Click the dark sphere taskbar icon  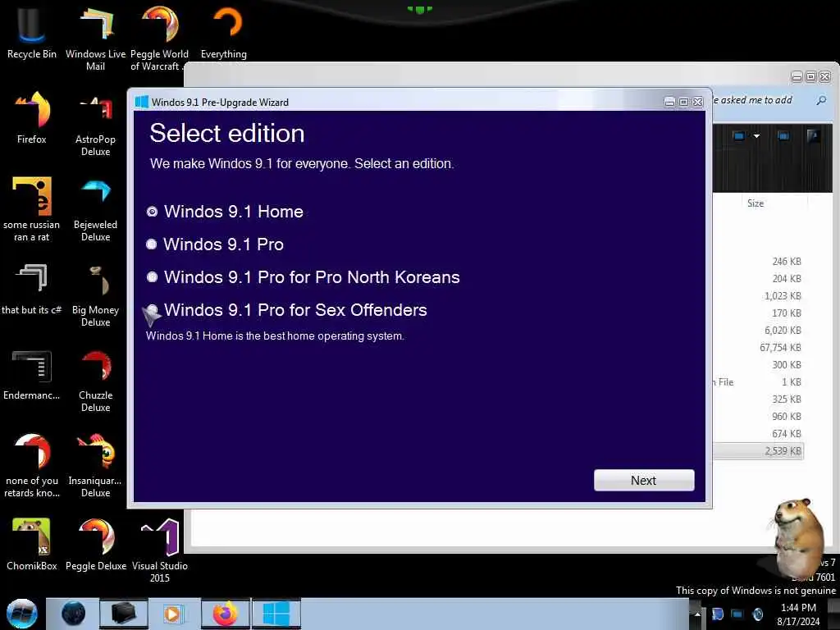(x=73, y=614)
